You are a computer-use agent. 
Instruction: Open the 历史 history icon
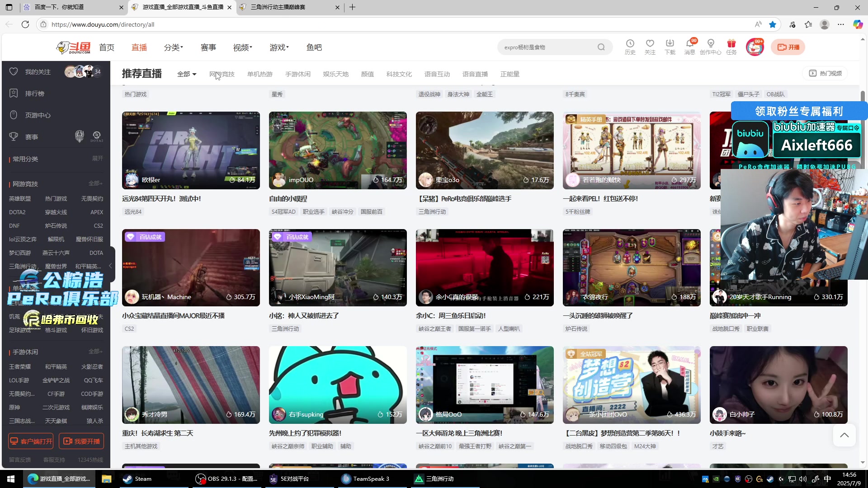(630, 47)
